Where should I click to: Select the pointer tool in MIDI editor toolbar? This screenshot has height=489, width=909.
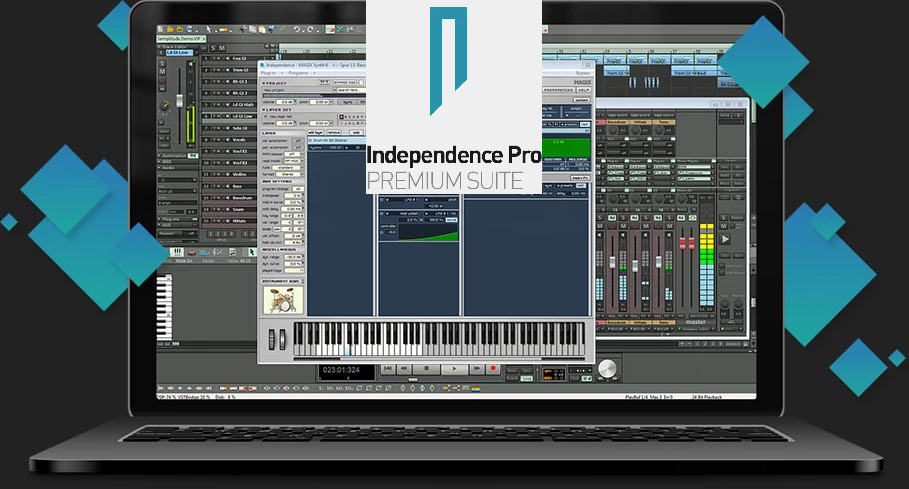[252, 252]
